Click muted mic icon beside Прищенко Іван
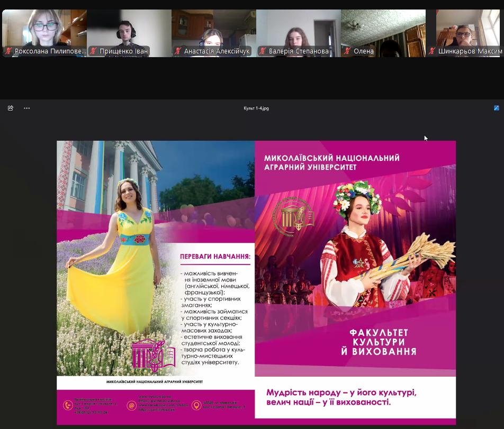504x429 pixels. point(93,51)
